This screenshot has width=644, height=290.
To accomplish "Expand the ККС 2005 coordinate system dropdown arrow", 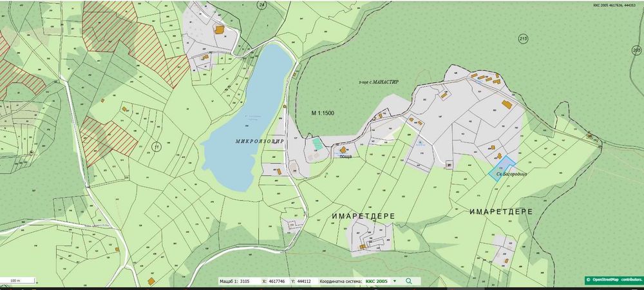I will pos(395,282).
